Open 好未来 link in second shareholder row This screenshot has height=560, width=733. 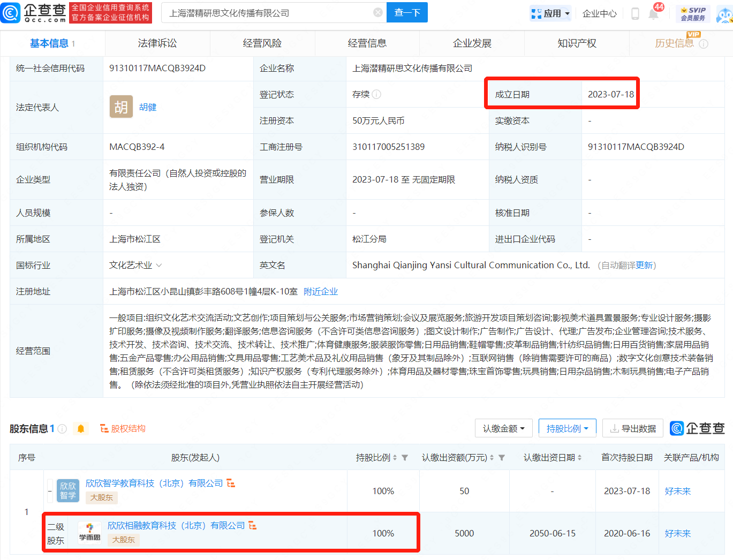click(678, 533)
